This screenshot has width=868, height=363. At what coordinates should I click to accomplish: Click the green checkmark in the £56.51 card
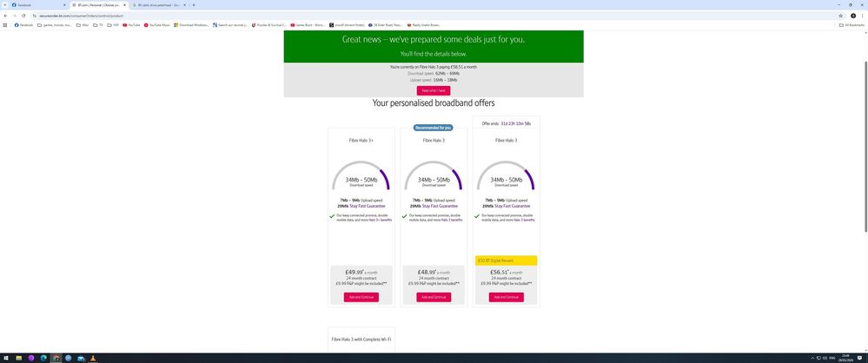click(477, 216)
